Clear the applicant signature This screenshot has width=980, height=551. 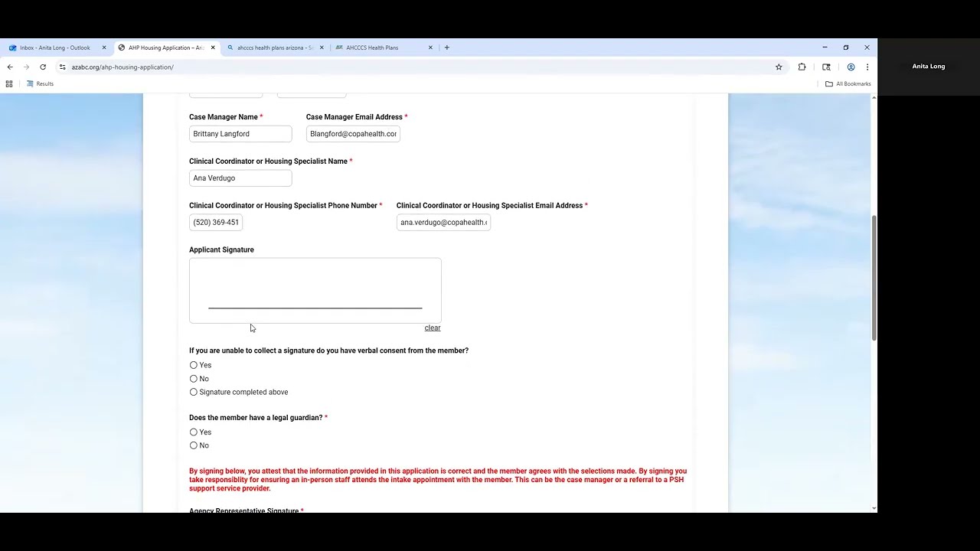coord(433,328)
